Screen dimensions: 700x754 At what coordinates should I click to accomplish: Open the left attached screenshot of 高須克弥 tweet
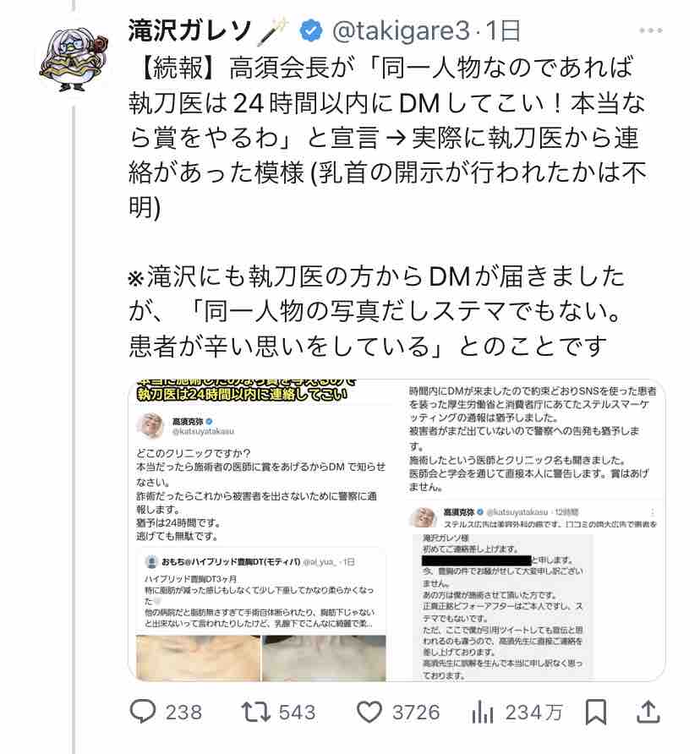click(261, 530)
